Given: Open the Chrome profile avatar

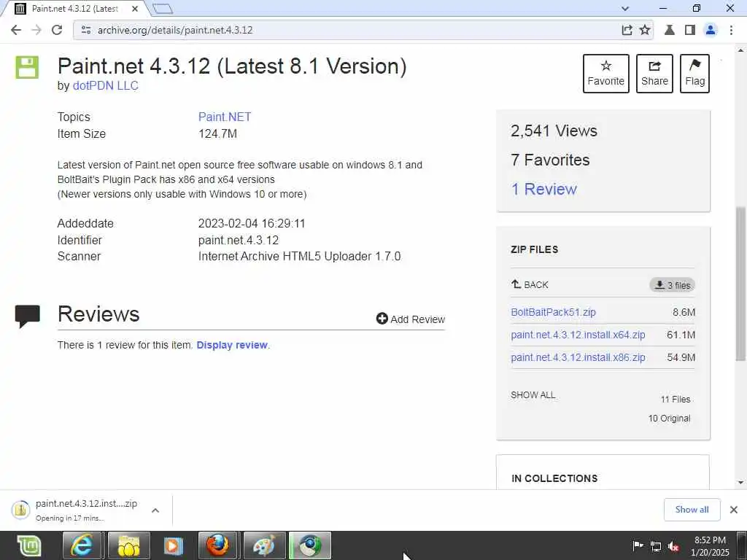Looking at the screenshot, I should [x=711, y=30].
